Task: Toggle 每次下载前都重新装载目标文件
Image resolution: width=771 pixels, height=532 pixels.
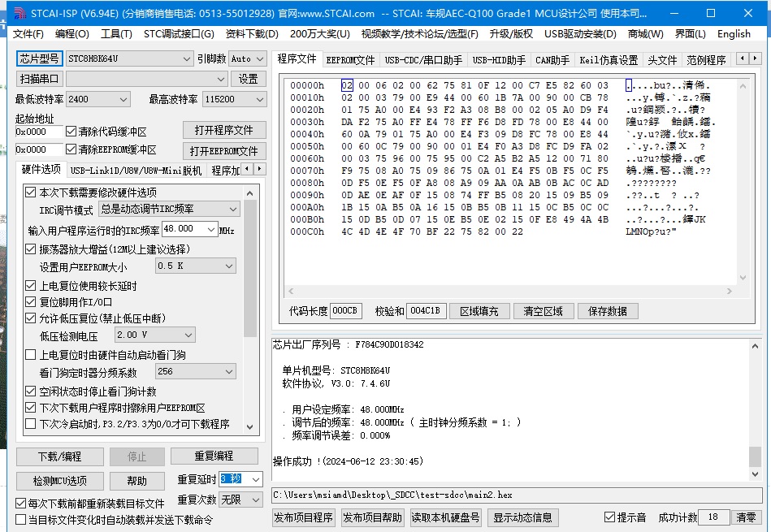Action: [20, 503]
